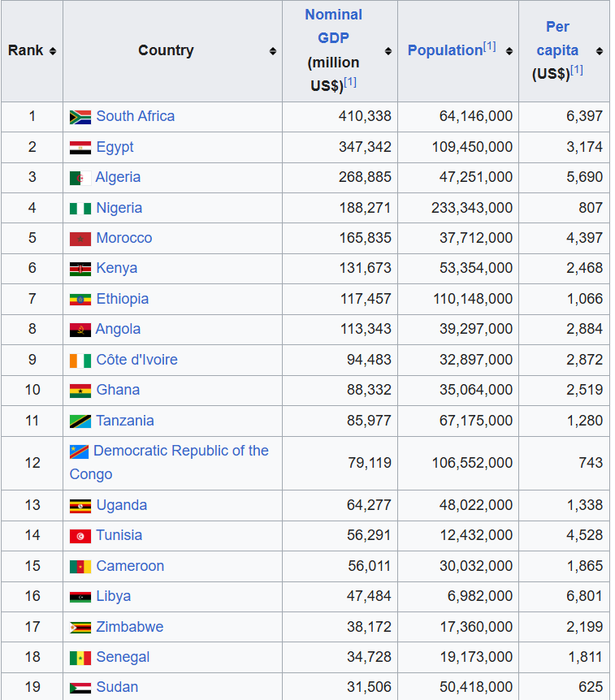Open the Senegal country link

coord(123,657)
